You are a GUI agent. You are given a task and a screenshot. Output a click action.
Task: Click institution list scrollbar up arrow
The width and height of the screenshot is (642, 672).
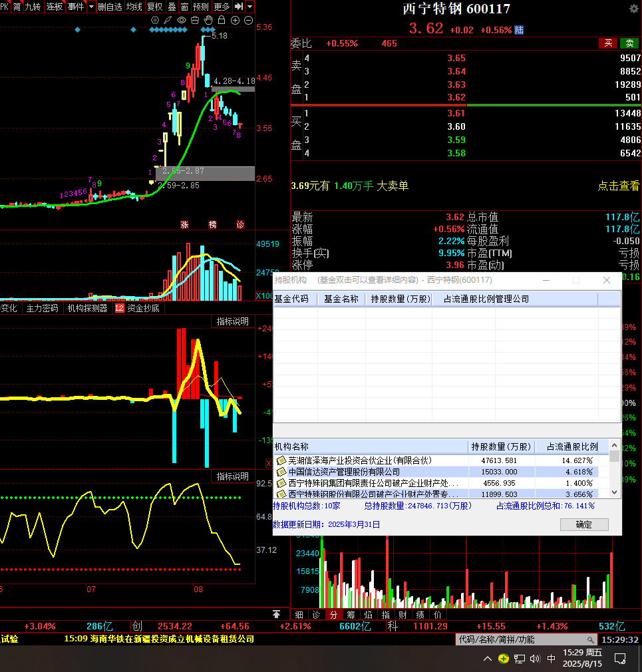(x=615, y=446)
